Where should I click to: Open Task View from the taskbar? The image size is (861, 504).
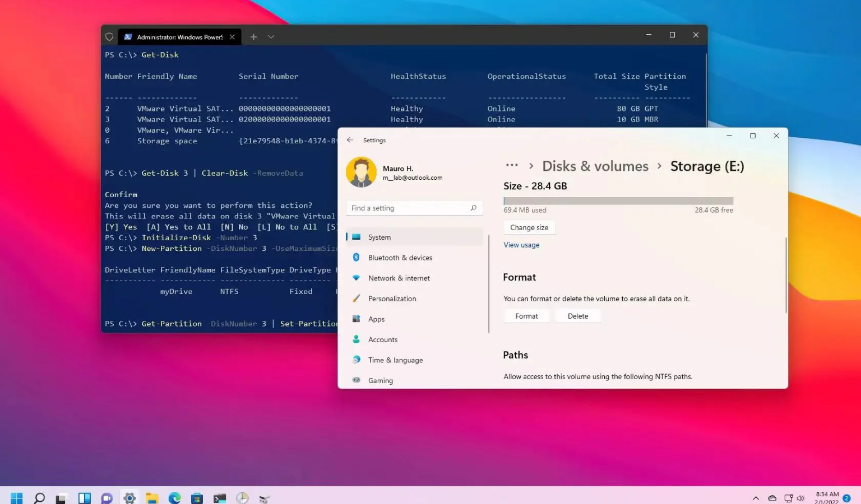coord(84,497)
